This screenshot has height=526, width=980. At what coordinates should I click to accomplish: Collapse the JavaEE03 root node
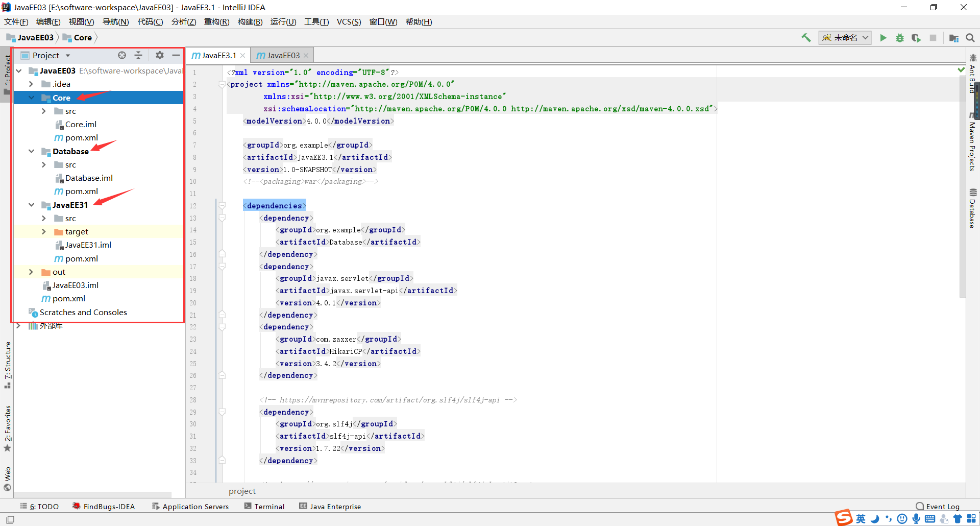[19, 71]
